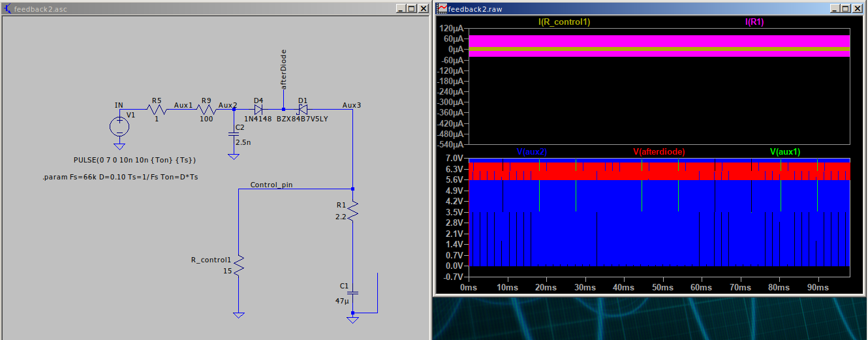
Task: Select the R1 resistor symbol
Action: pyautogui.click(x=352, y=211)
